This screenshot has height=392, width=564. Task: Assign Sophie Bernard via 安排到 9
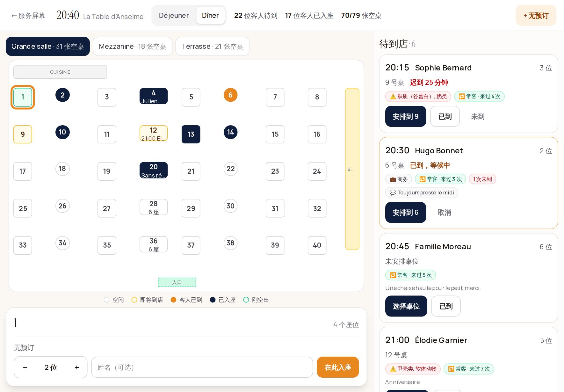(x=406, y=117)
